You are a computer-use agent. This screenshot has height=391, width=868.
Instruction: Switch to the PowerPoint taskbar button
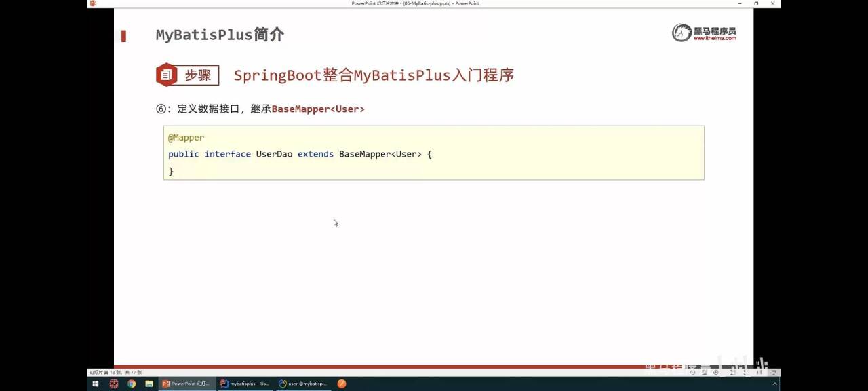tap(187, 384)
